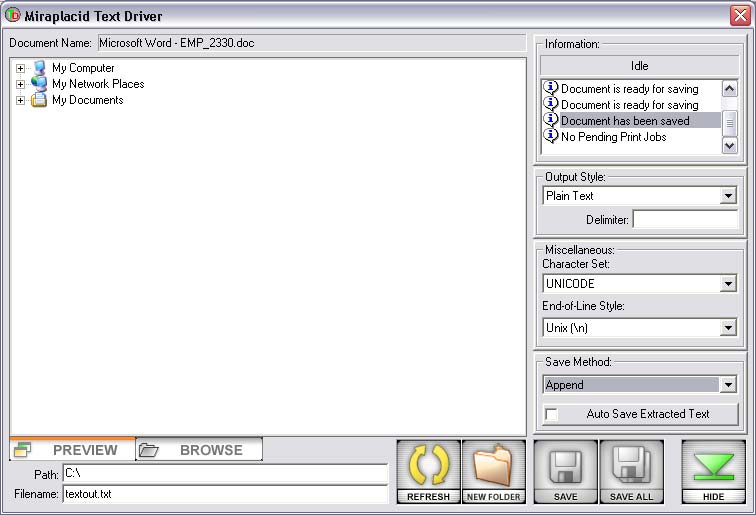The image size is (756, 515).
Task: Click the Document Name field
Action: 311,43
